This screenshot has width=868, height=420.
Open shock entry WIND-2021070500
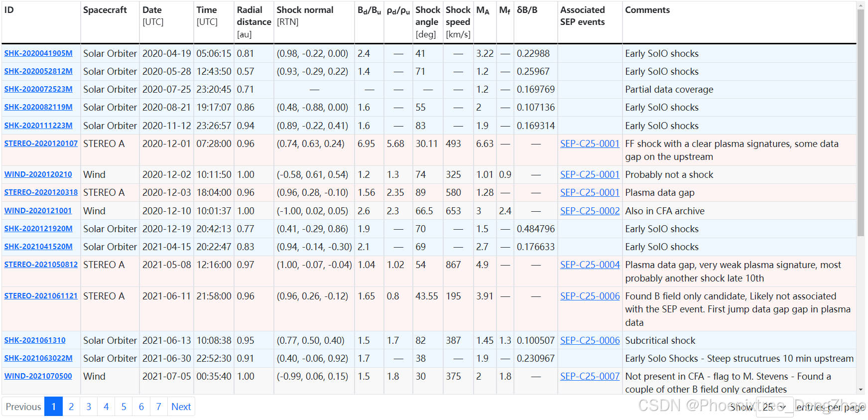click(38, 376)
